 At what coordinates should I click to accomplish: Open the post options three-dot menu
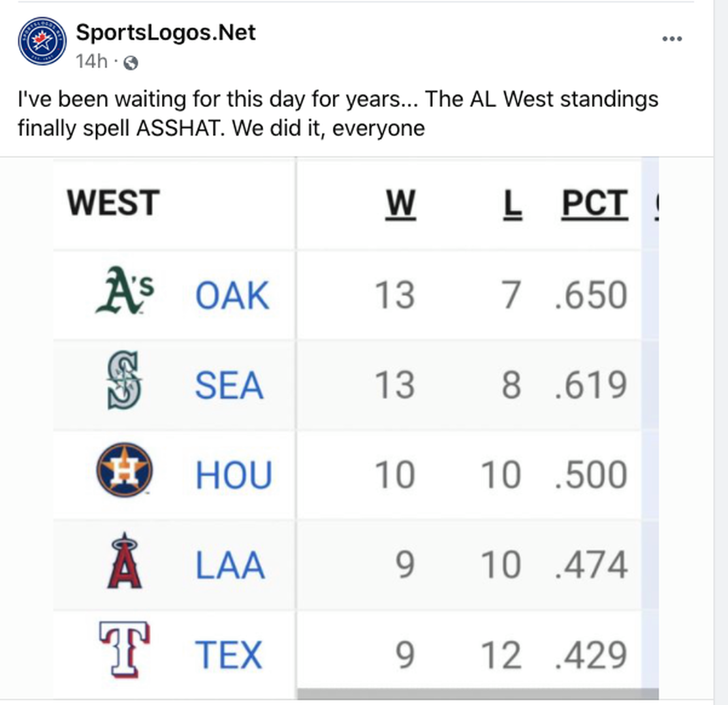(x=672, y=39)
